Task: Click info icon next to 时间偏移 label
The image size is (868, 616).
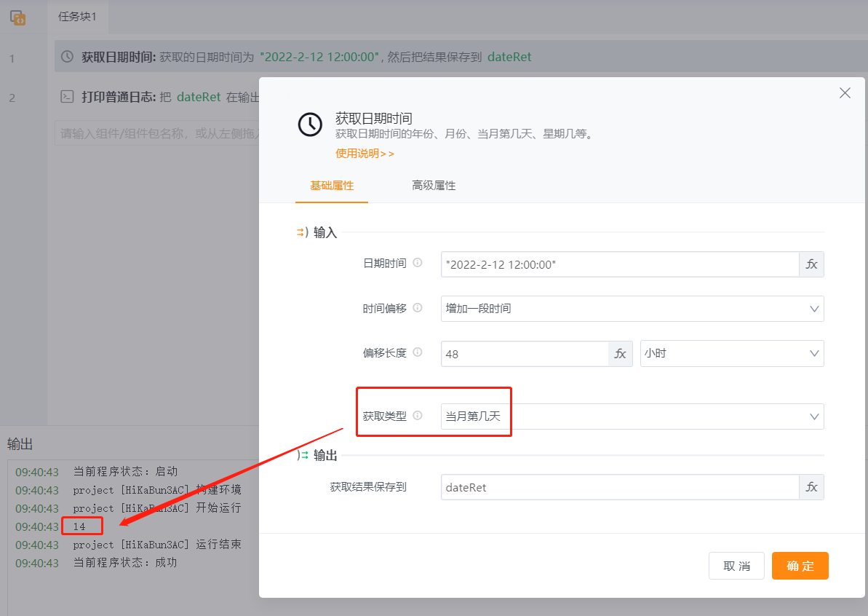Action: tap(418, 308)
